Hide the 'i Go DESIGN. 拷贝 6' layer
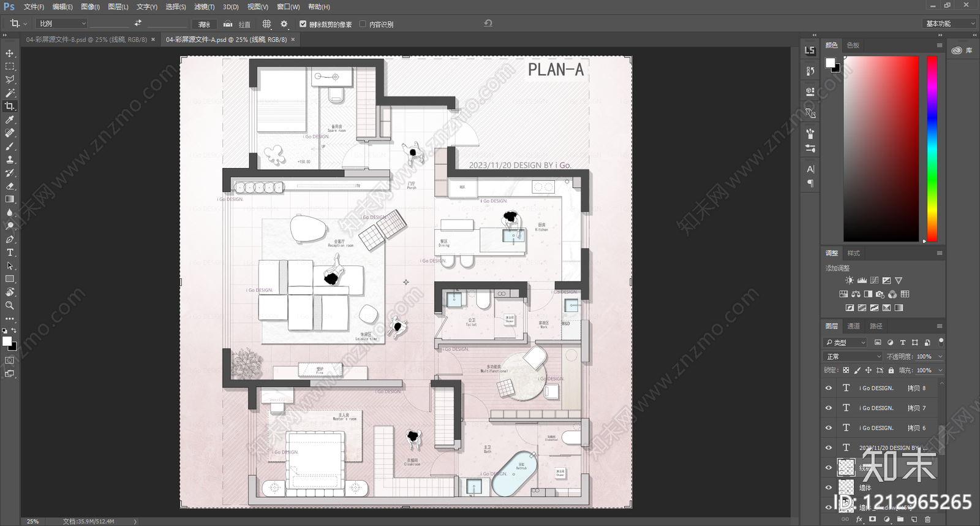 829,428
